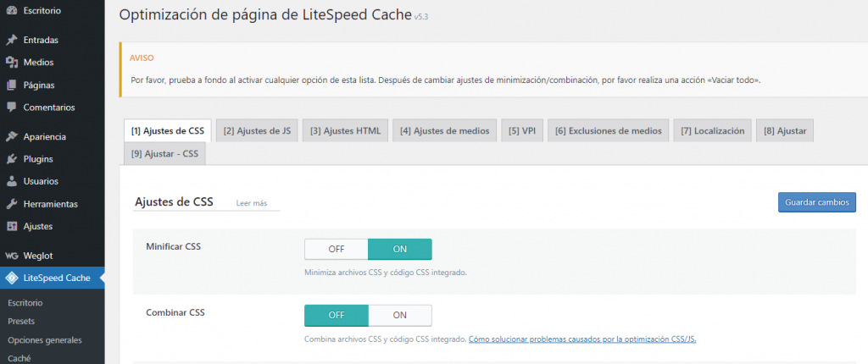Click the Comentarios speech bubble icon
The width and height of the screenshot is (868, 364).
click(11, 108)
